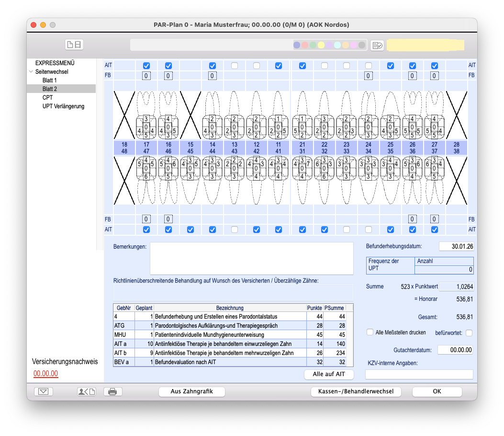The image size is (504, 436).
Task: Uncheck the upper AIT checkbox for tooth 17
Action: point(146,66)
